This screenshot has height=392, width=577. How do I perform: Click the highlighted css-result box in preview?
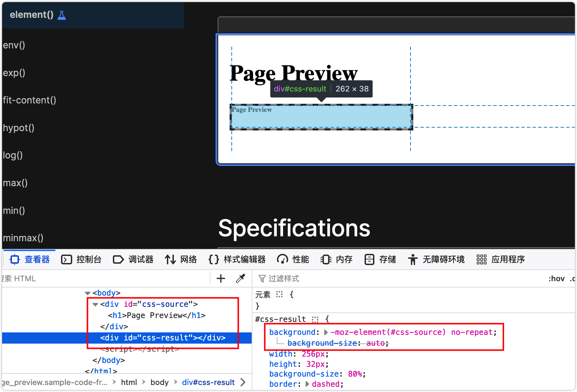point(321,117)
